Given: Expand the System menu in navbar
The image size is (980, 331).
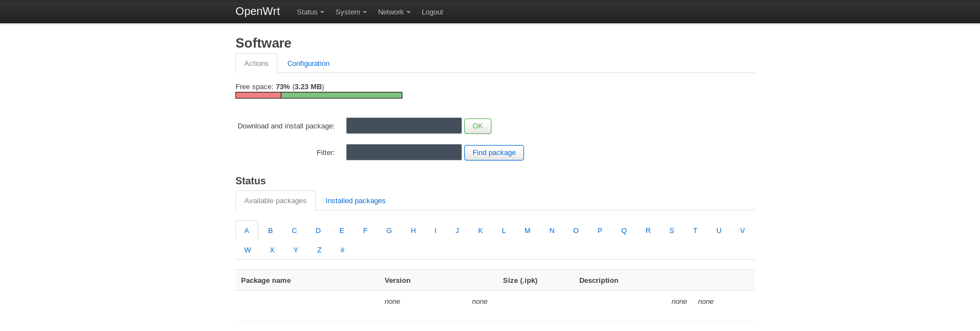Looking at the screenshot, I should click(x=350, y=12).
